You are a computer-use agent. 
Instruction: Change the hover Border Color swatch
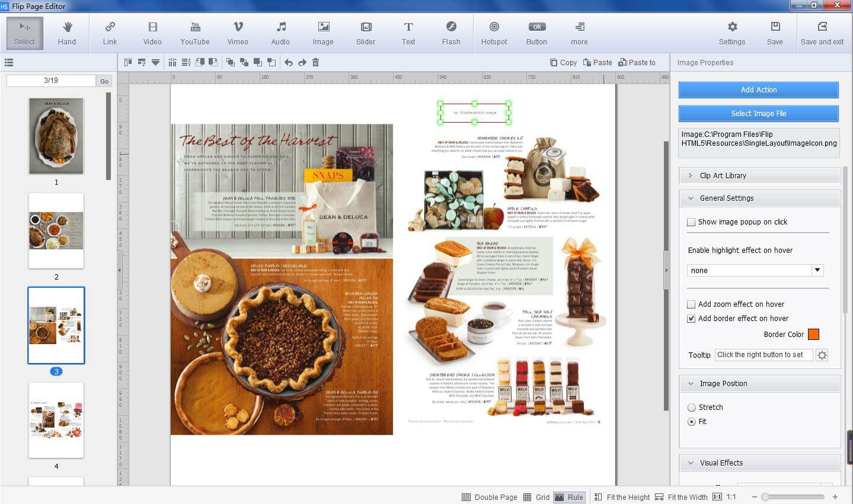point(813,334)
